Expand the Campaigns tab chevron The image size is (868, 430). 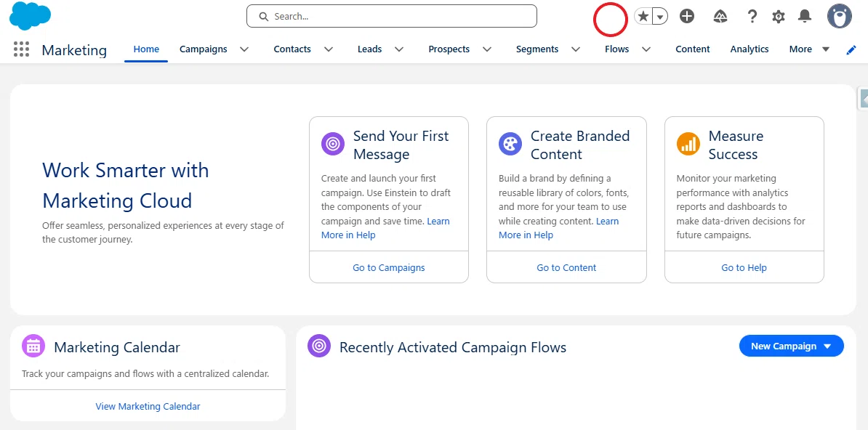coord(244,49)
